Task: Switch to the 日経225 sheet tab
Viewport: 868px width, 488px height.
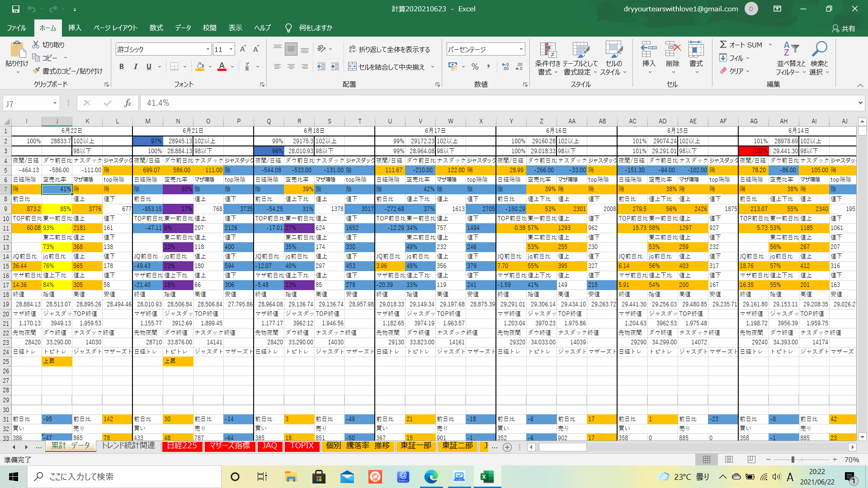Action: pyautogui.click(x=182, y=446)
